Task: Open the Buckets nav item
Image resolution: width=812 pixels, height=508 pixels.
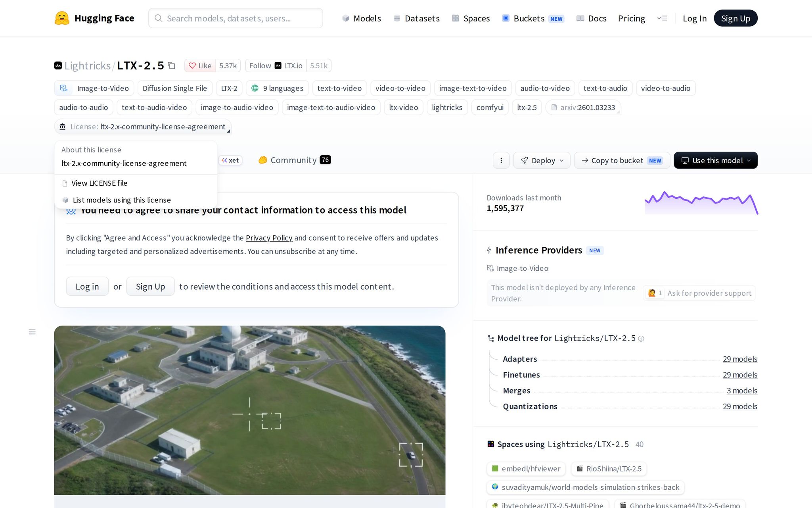Action: click(533, 18)
